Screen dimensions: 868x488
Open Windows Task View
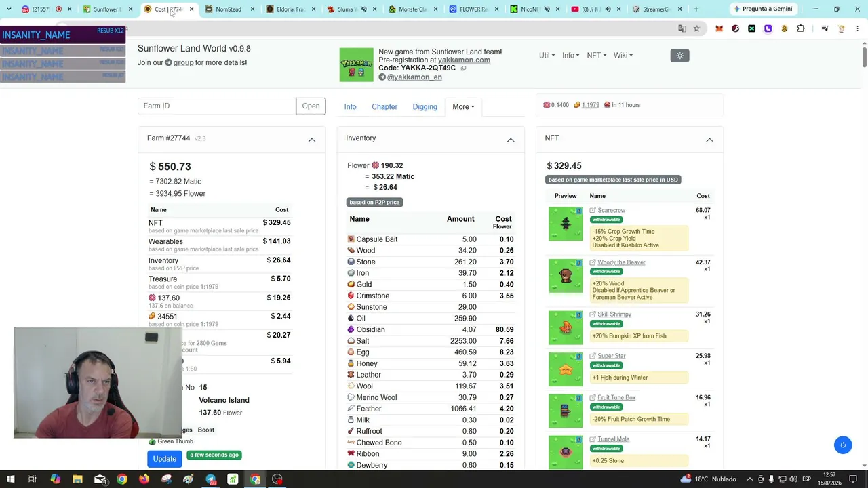tap(32, 479)
